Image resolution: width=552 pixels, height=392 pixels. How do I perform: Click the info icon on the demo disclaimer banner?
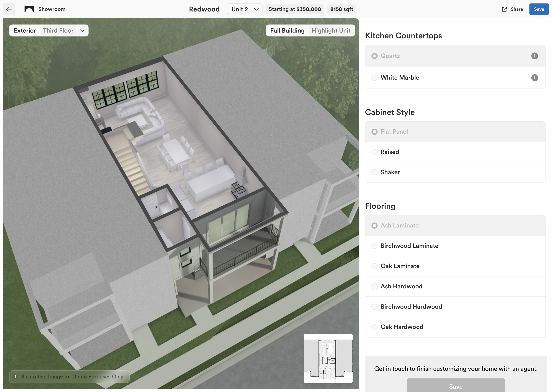coord(16,376)
